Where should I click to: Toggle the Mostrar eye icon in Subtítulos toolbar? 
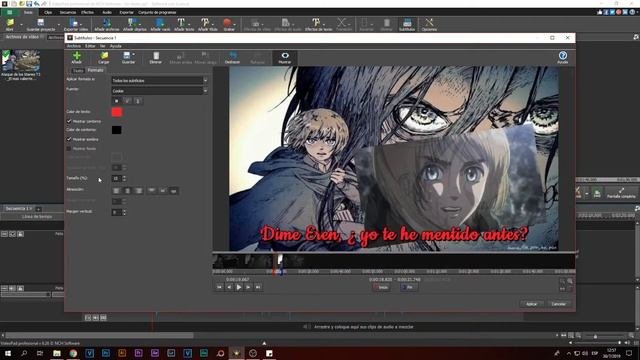(x=285, y=58)
